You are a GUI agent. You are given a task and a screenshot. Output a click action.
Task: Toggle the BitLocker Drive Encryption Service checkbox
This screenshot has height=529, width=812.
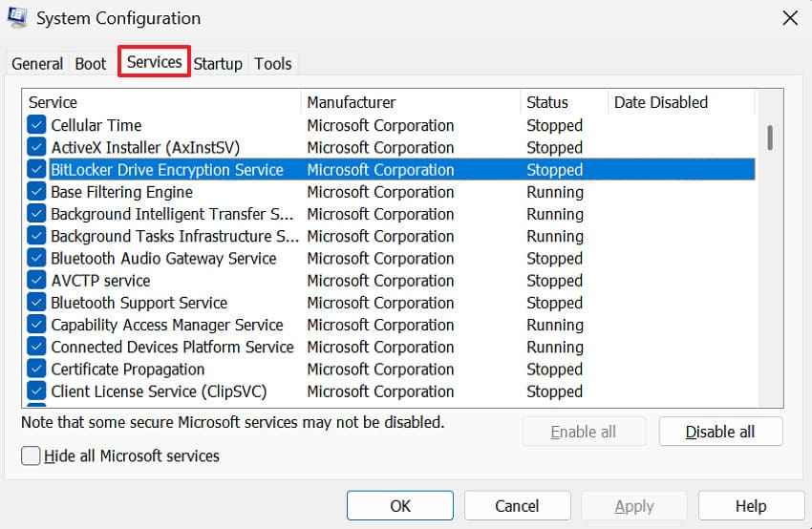pos(36,169)
